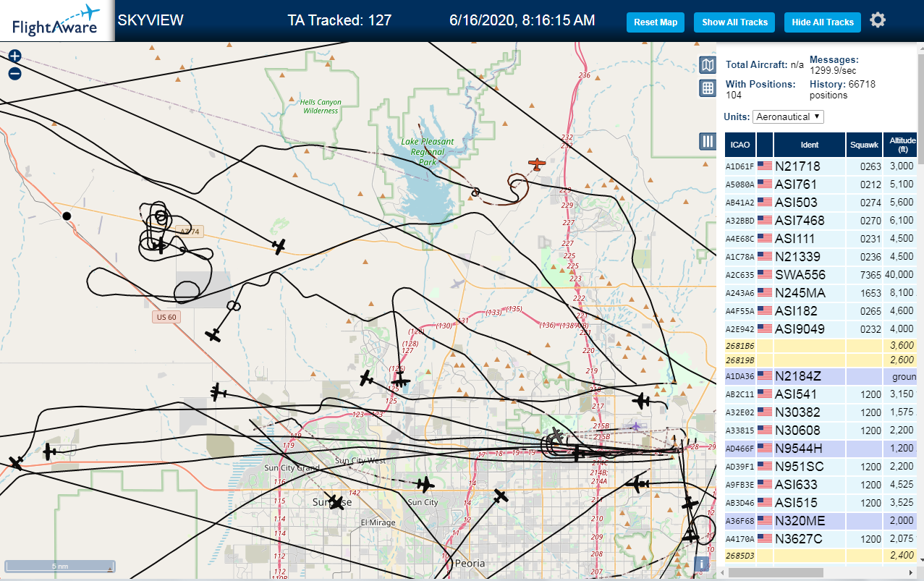The height and width of the screenshot is (581, 924).
Task: Click Show All Tracks button
Action: 734,22
